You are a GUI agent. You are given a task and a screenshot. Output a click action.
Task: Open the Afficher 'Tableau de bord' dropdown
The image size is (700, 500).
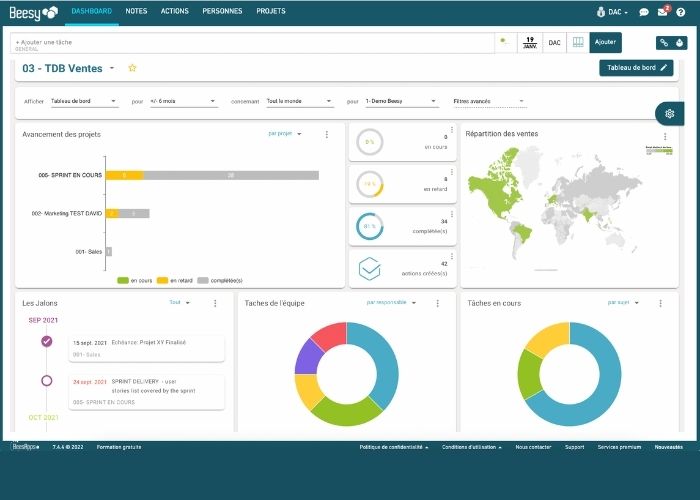coord(83,101)
